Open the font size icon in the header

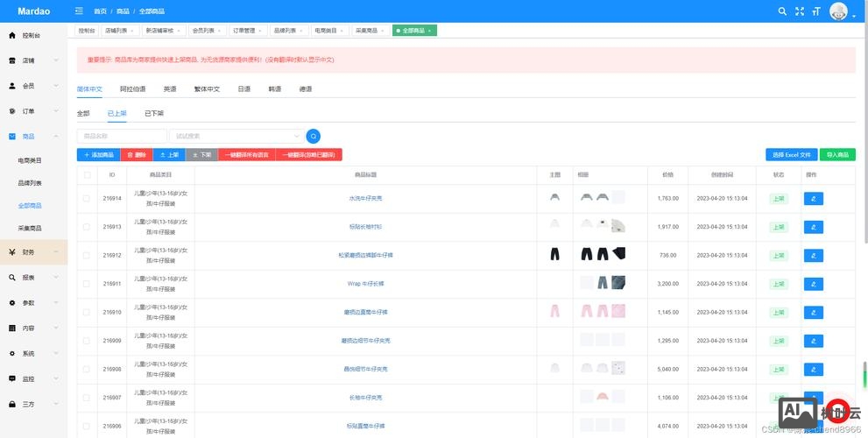pos(816,11)
